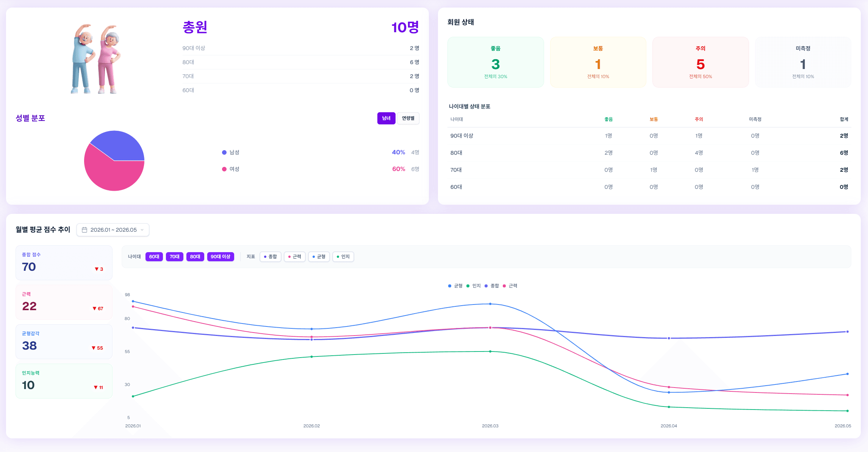Open the 2026.01 ~ 2026.05 date range dropdown
Image resolution: width=868 pixels, height=452 pixels.
(113, 230)
